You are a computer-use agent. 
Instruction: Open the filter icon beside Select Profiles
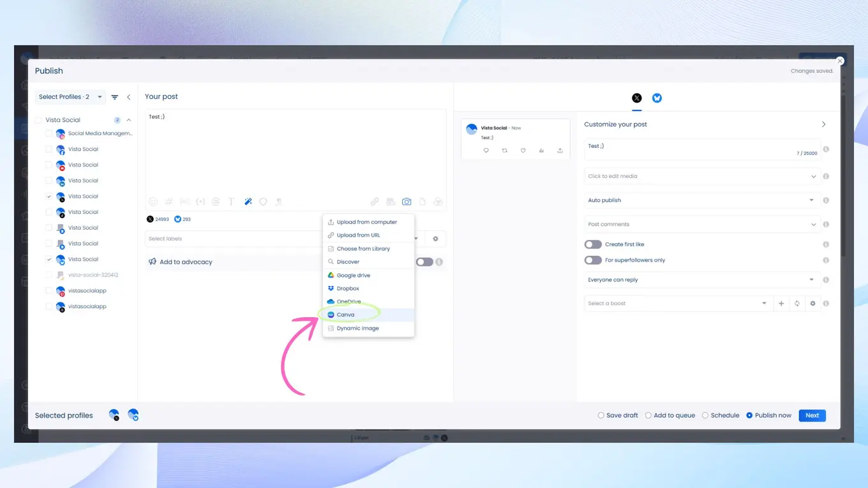point(115,97)
